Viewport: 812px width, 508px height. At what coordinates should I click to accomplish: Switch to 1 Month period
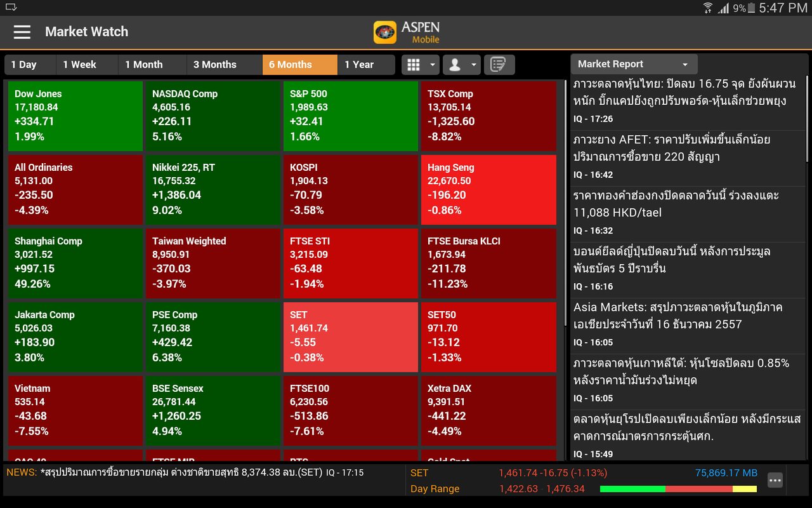pos(152,65)
